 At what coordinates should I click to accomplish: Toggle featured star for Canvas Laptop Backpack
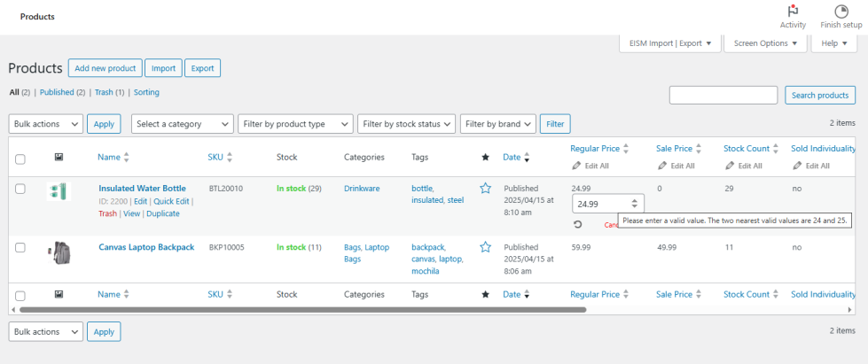tap(485, 247)
